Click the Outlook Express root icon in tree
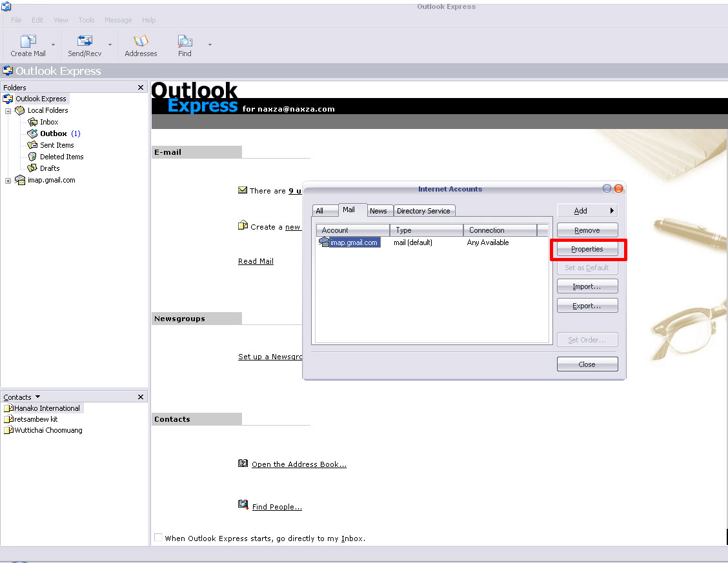This screenshot has height=563, width=728. (8, 99)
